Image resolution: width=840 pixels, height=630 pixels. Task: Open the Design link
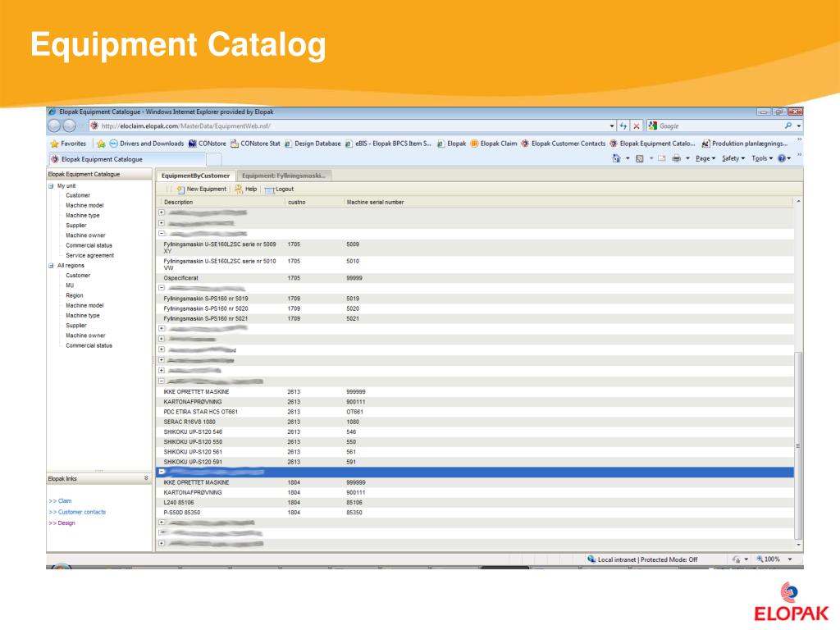click(x=62, y=523)
